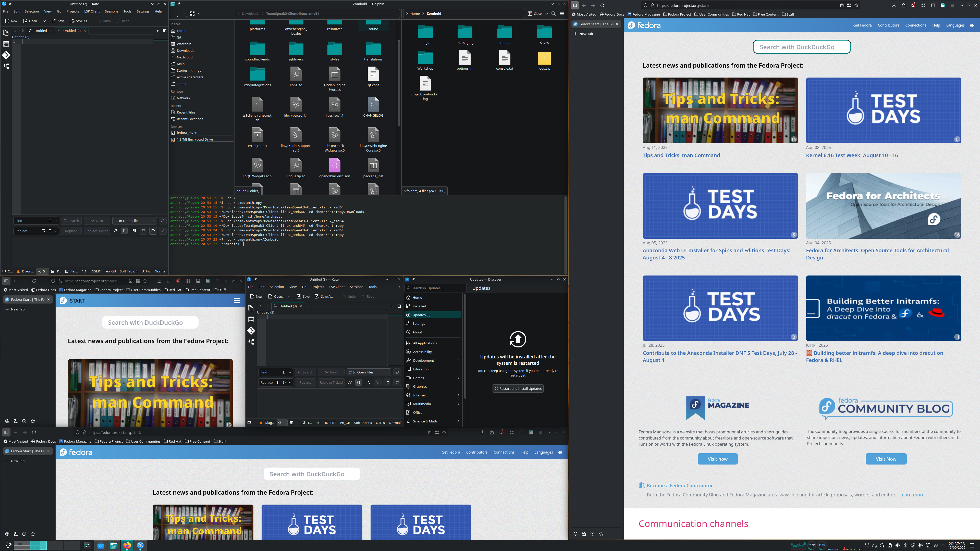Click the Firefox taskbar icon
Viewport: 980px width, 551px height.
[x=127, y=545]
